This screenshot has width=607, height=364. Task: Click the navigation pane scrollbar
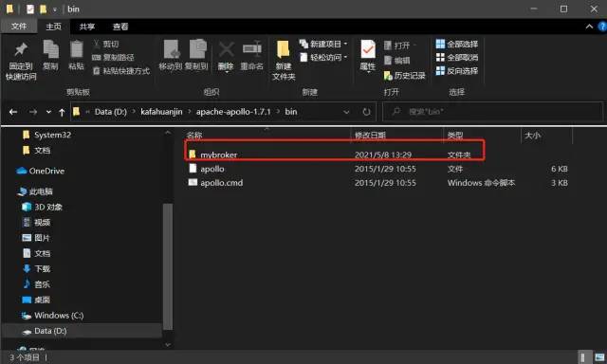pos(168,266)
